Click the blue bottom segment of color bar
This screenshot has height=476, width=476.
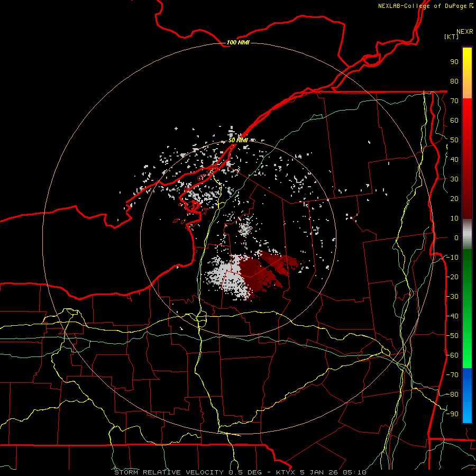point(467,395)
